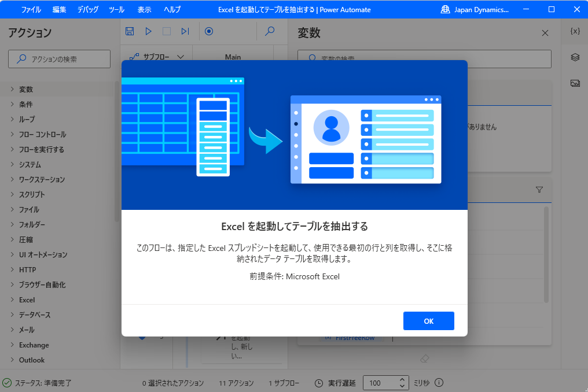Open the ヘルプ menu
The width and height of the screenshot is (588, 392).
pos(172,9)
